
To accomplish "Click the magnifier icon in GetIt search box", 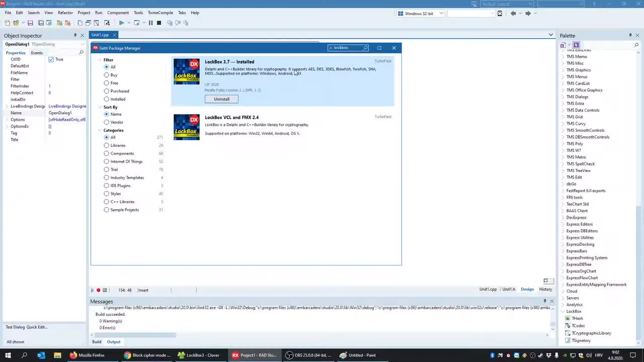I will point(365,48).
